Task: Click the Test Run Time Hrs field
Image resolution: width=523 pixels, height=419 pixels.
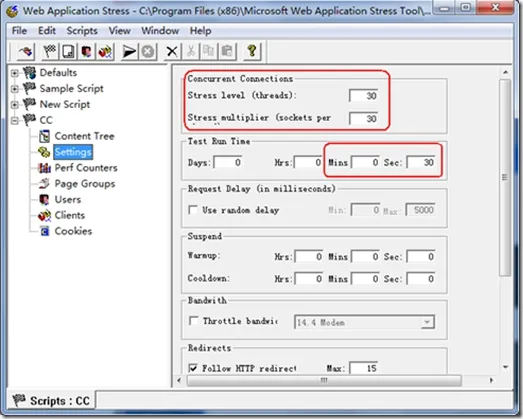Action: click(308, 162)
